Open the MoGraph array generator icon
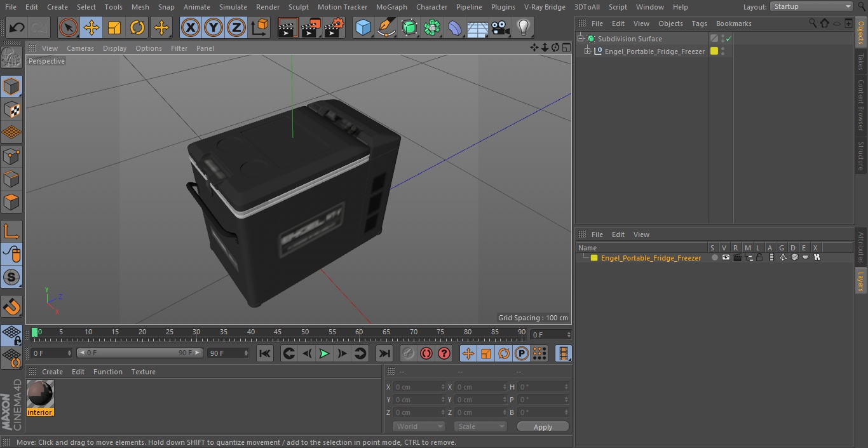Image resolution: width=868 pixels, height=448 pixels. [x=432, y=28]
